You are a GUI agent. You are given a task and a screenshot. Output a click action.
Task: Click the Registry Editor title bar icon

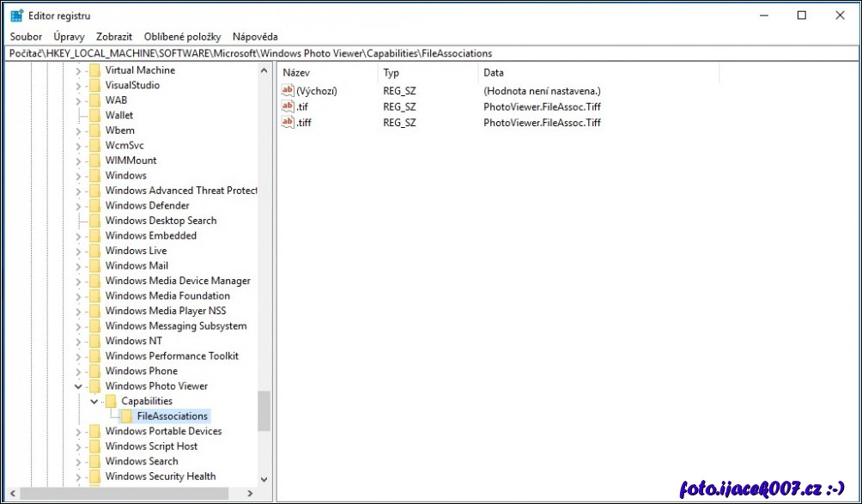pos(16,15)
